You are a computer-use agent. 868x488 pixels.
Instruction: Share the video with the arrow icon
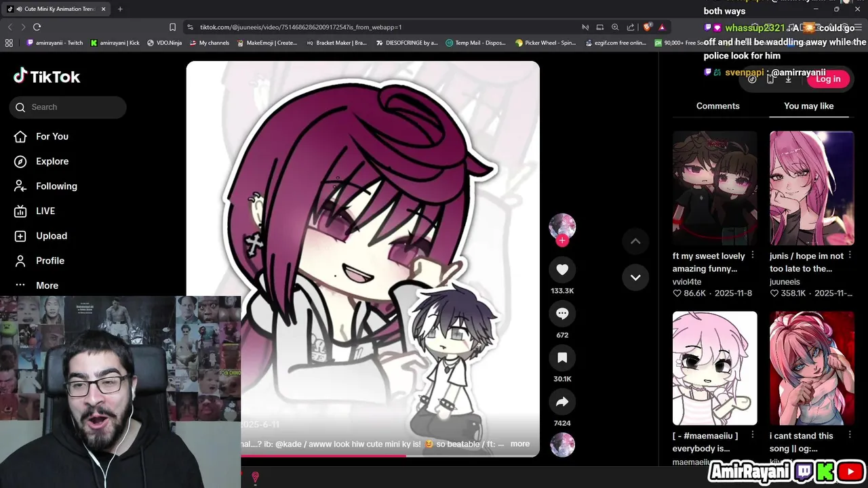562,402
